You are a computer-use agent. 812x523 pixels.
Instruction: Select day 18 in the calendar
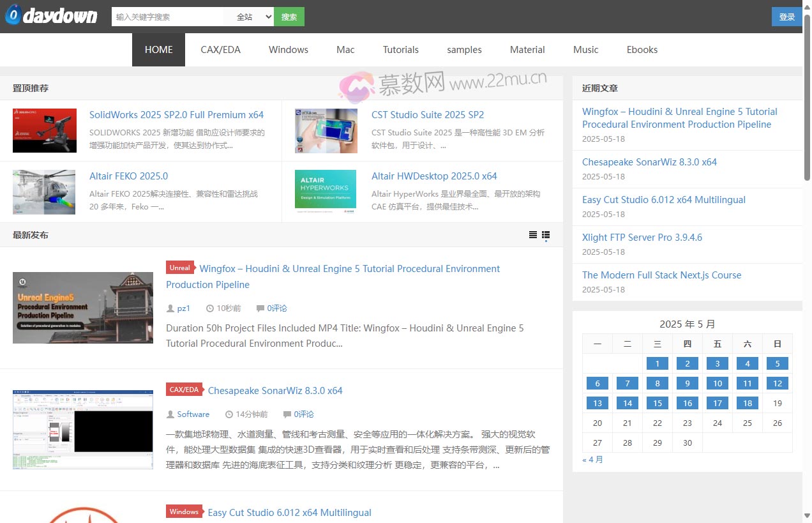pos(747,403)
